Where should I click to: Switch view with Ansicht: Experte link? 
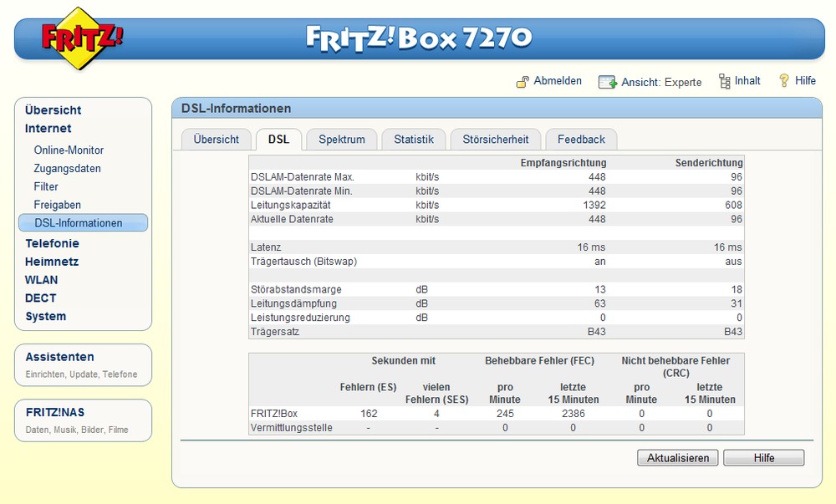[x=661, y=82]
